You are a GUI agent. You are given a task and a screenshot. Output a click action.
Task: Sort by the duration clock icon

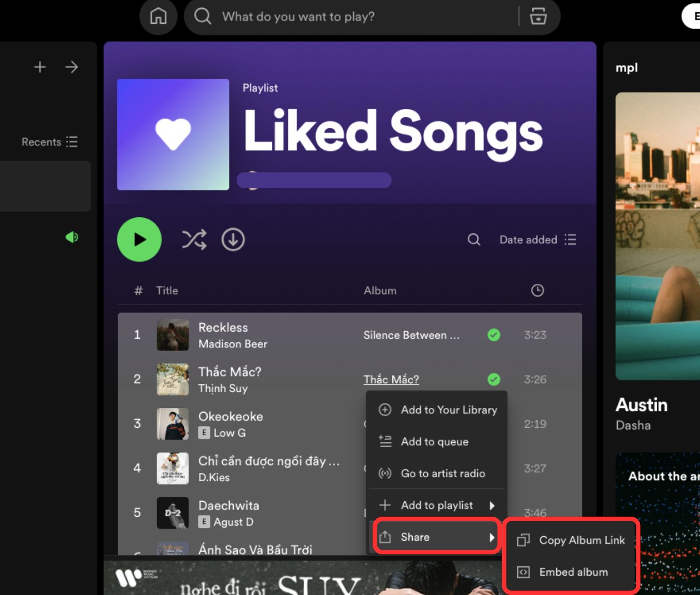(x=537, y=290)
